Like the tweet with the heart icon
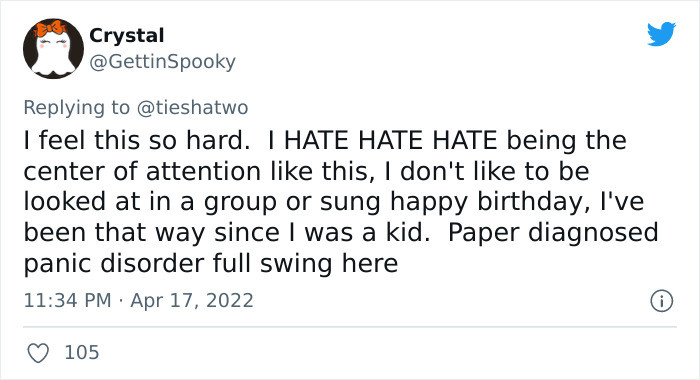700x380 pixels. (38, 353)
